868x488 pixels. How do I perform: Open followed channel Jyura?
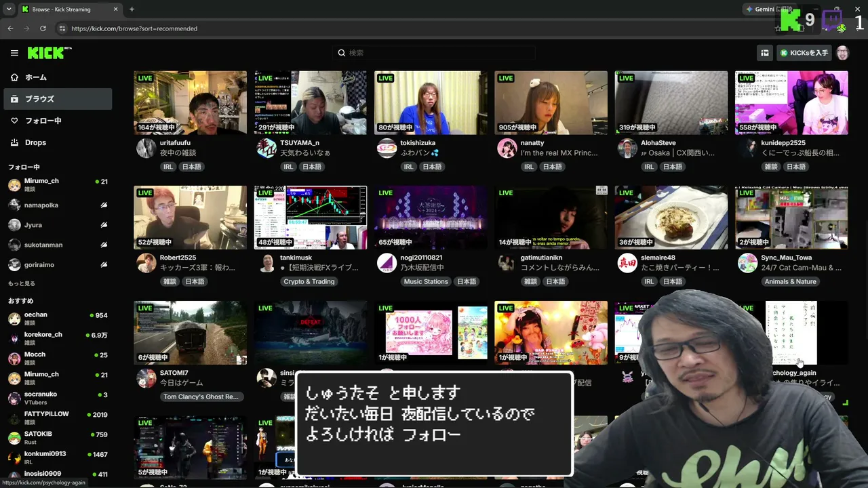click(x=56, y=225)
